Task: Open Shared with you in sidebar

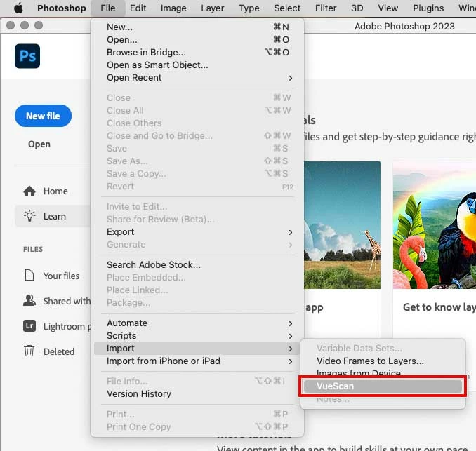Action: tap(53, 301)
